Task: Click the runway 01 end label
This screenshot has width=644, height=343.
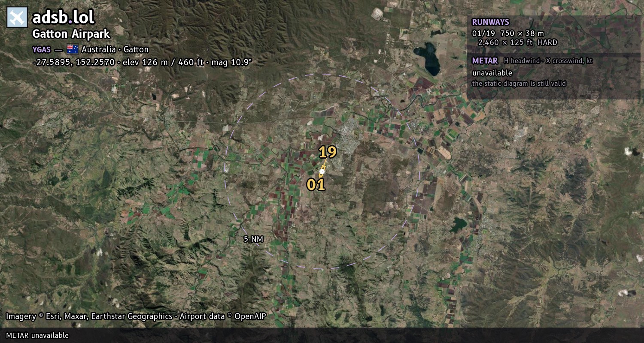Action: click(316, 185)
